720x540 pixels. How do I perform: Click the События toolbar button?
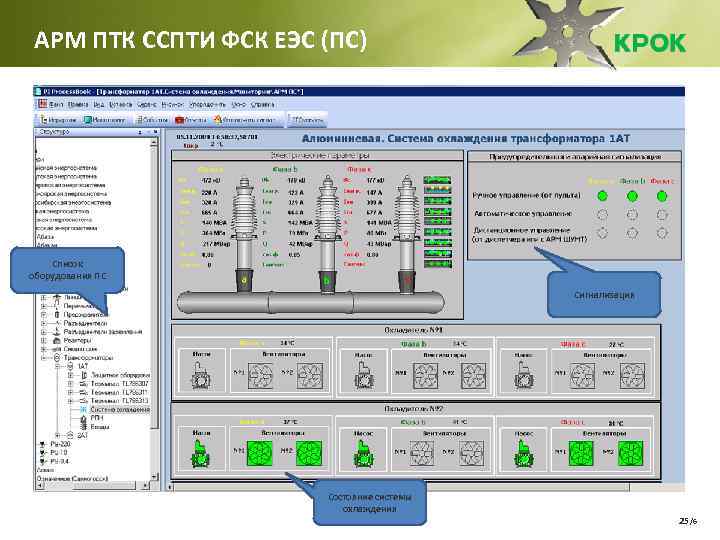pyautogui.click(x=152, y=120)
